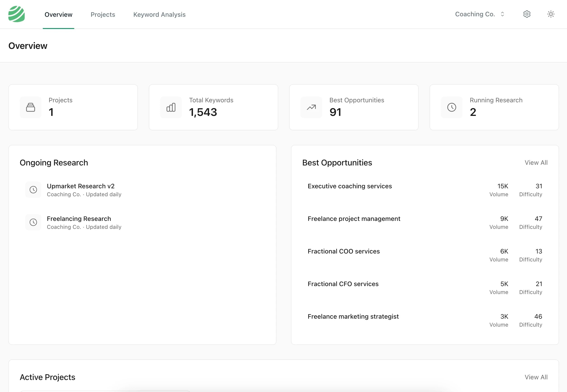
Task: Select Fractional COO services row
Action: (344, 251)
